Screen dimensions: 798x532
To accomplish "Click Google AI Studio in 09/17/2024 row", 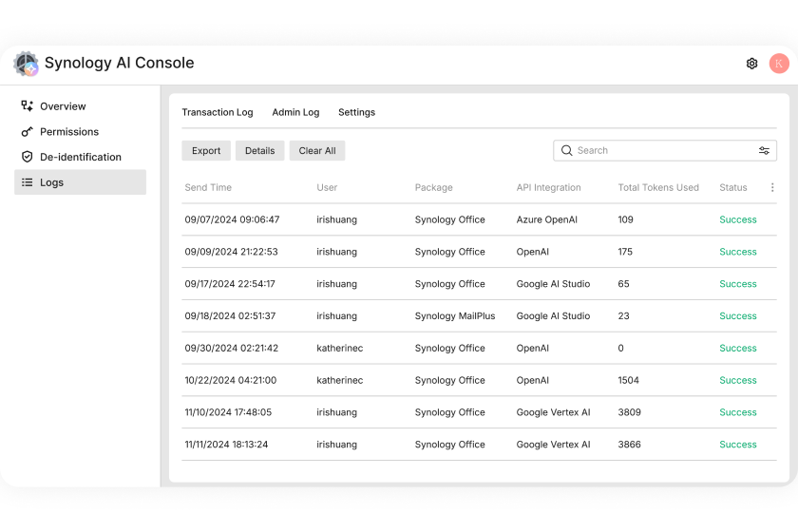I will (553, 283).
